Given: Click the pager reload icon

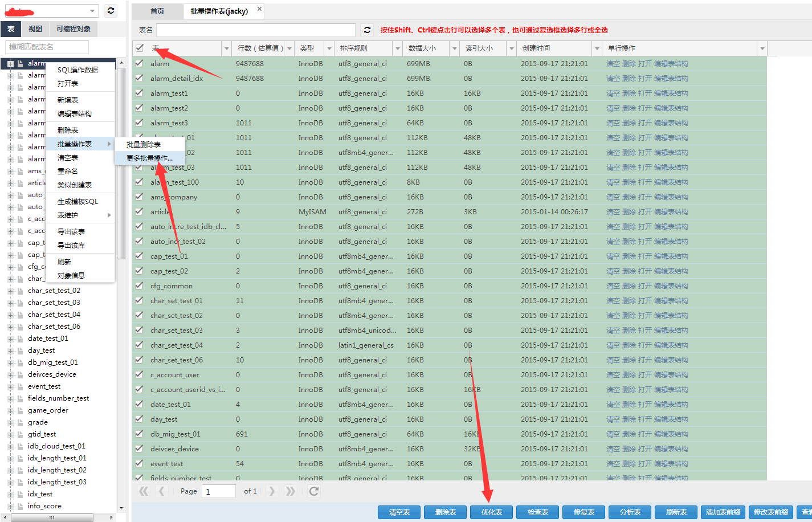Looking at the screenshot, I should click(314, 491).
